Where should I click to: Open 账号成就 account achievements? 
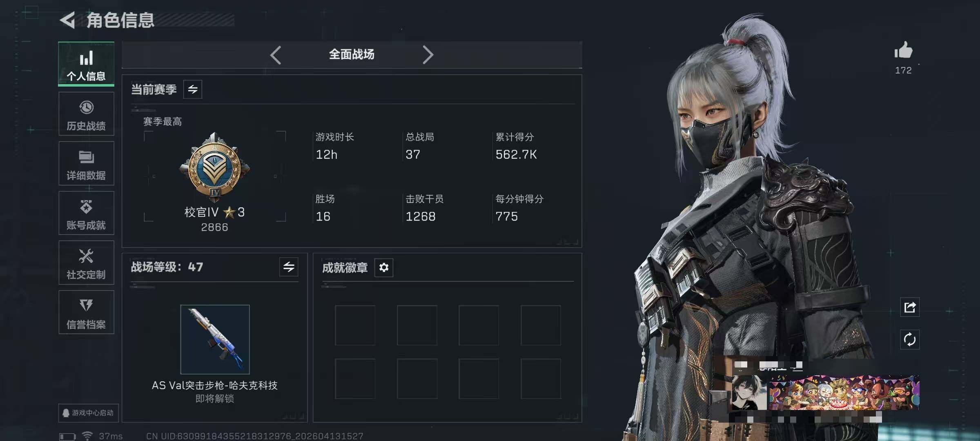click(x=86, y=213)
